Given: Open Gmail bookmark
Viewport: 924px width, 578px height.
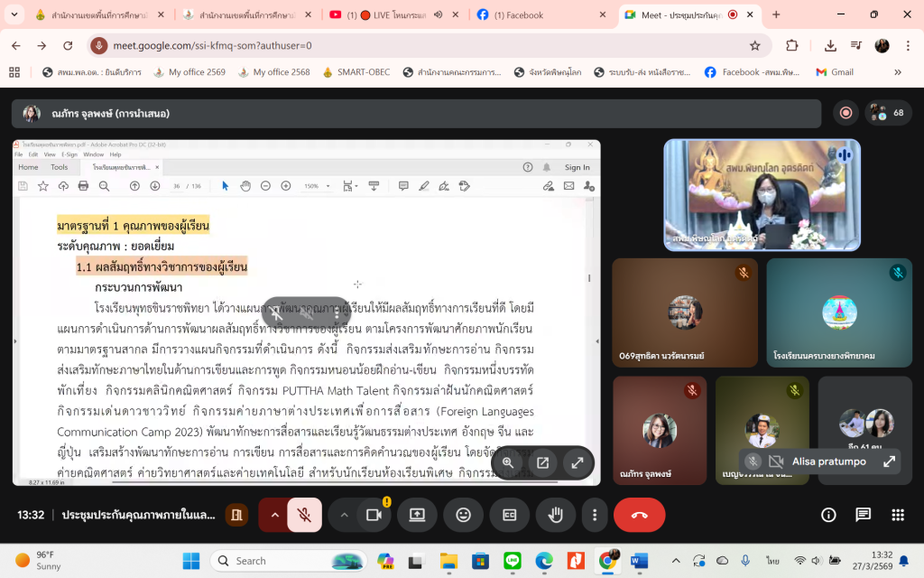Looking at the screenshot, I should click(835, 72).
